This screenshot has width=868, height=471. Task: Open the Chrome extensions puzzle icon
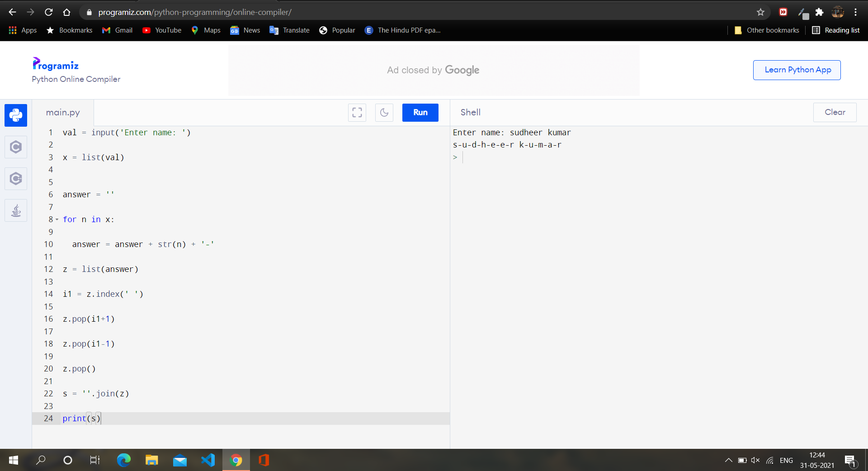coord(819,12)
